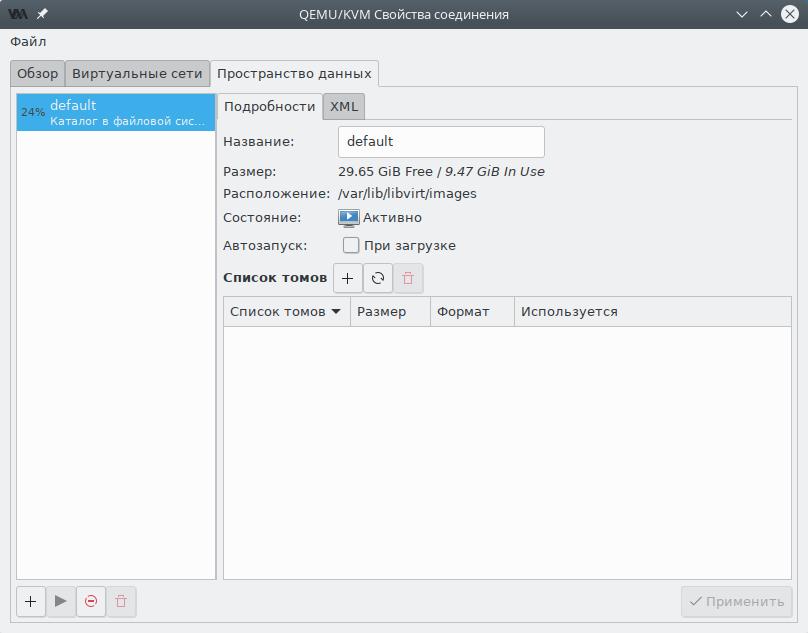The image size is (808, 633).
Task: Open the 'Виртуальные сети' tab
Action: (137, 74)
